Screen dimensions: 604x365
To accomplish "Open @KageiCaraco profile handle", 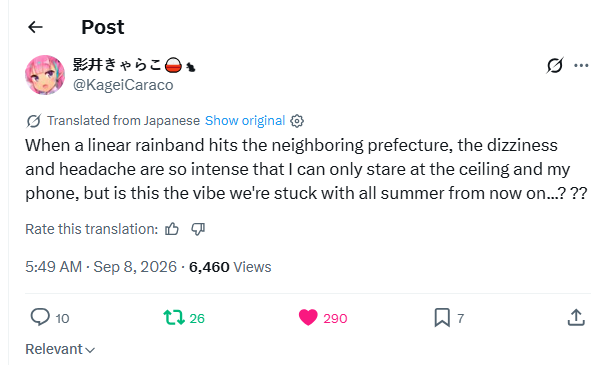I will click(123, 85).
